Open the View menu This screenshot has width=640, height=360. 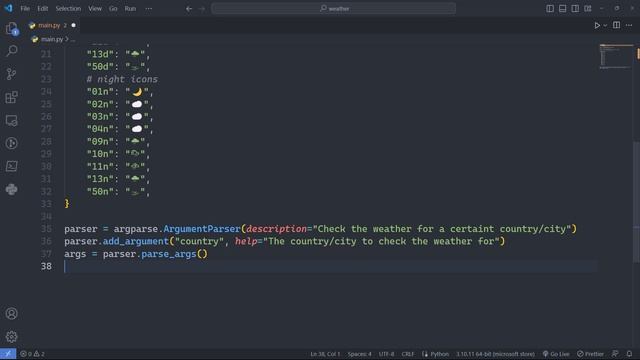click(x=95, y=9)
